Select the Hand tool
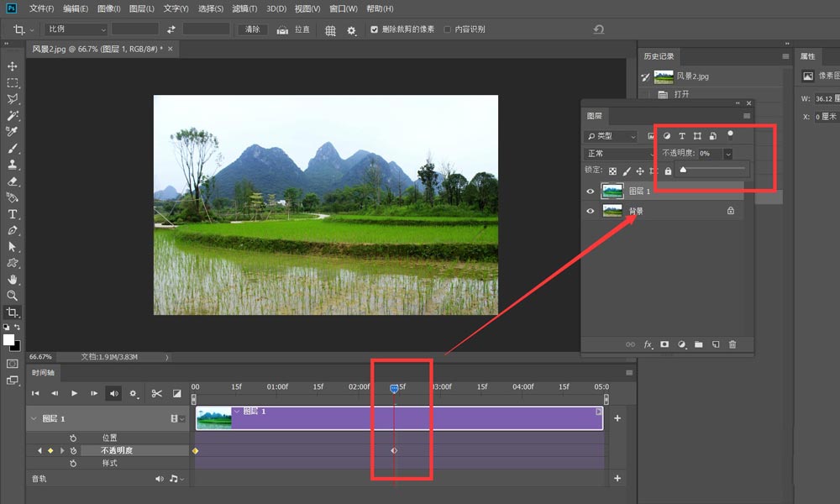The image size is (840, 504). pos(12,280)
